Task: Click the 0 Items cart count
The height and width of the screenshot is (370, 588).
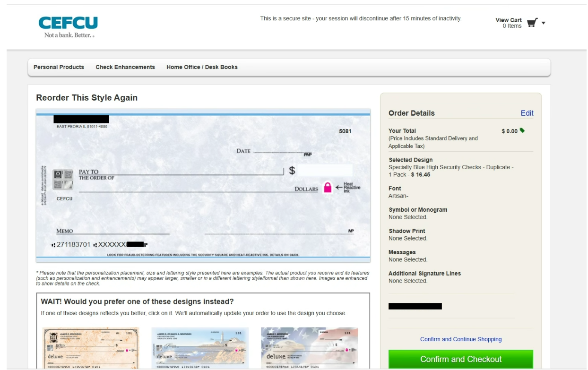Action: click(512, 26)
